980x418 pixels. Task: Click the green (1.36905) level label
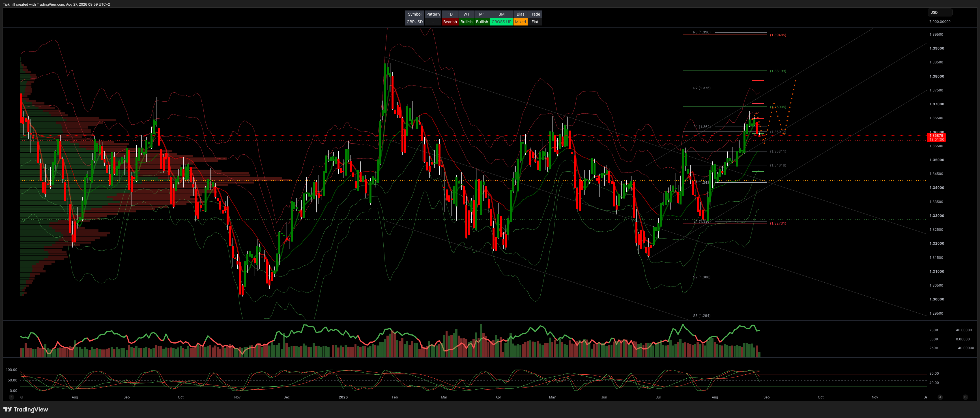point(778,107)
